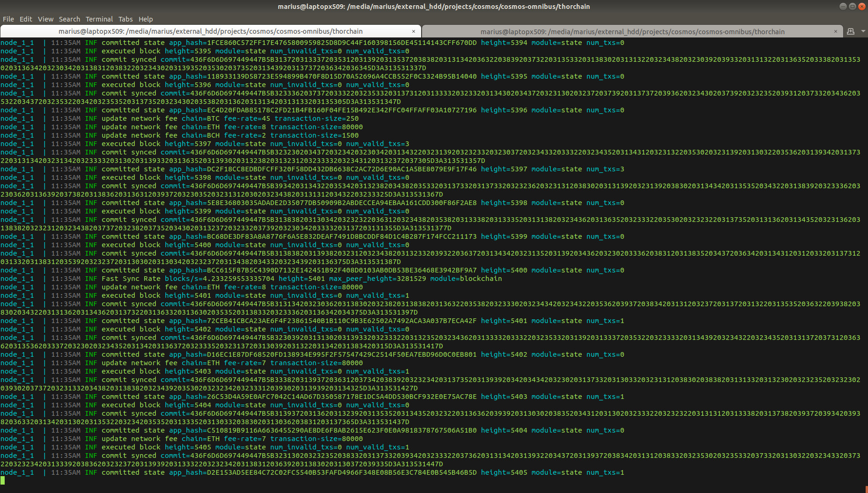
Task: Open a new terminal tab with the tab bar icon
Action: 851,31
